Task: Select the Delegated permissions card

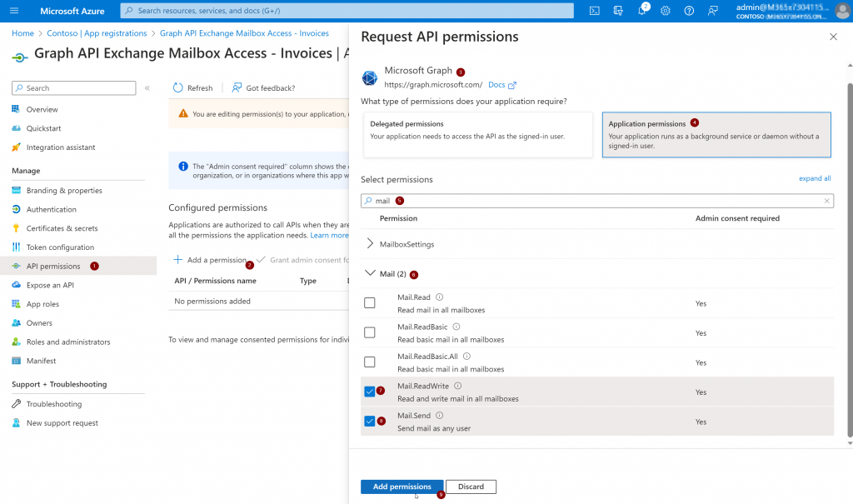Action: pyautogui.click(x=477, y=134)
